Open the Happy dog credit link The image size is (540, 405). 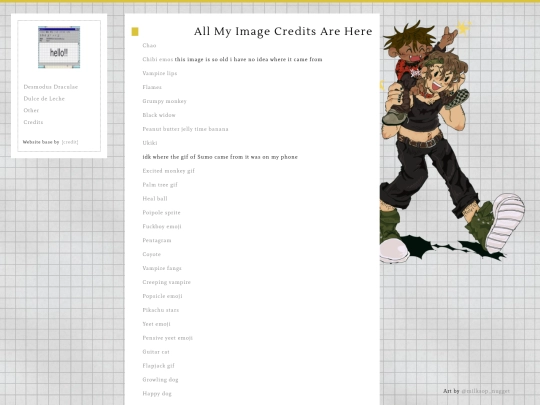pyautogui.click(x=157, y=394)
